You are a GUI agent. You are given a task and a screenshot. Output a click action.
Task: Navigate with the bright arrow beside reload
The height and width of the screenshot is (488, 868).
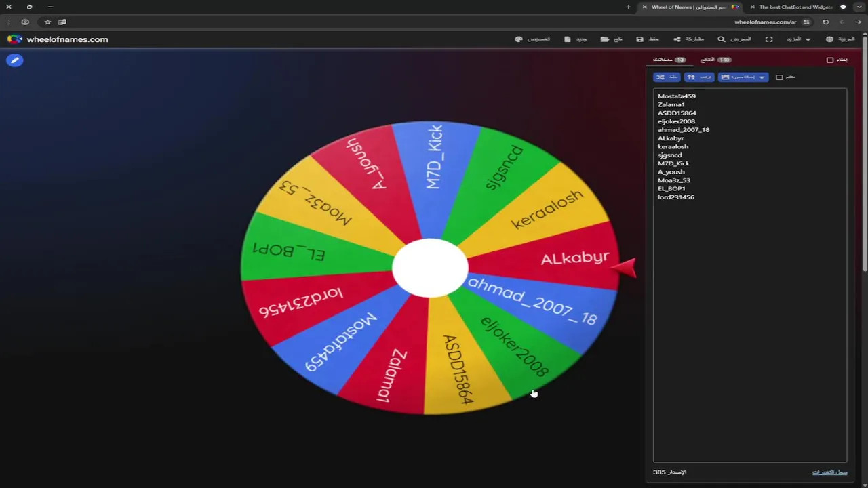[858, 22]
